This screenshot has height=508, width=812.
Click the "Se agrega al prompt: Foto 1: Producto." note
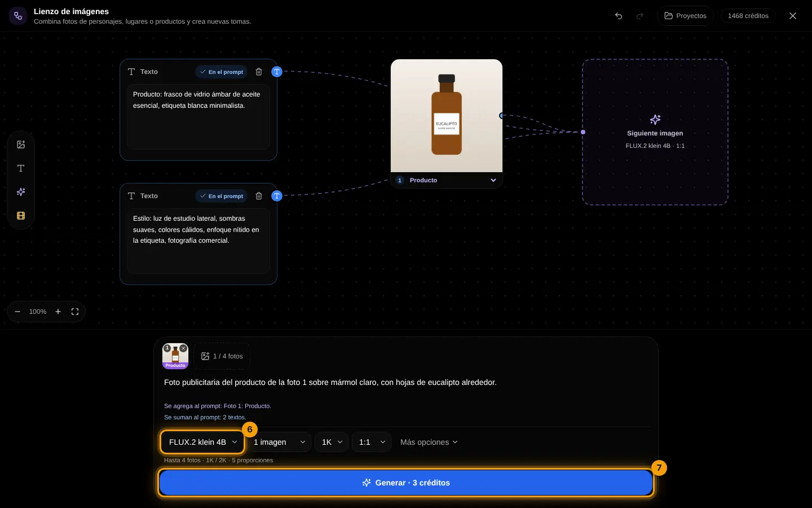[x=218, y=406]
